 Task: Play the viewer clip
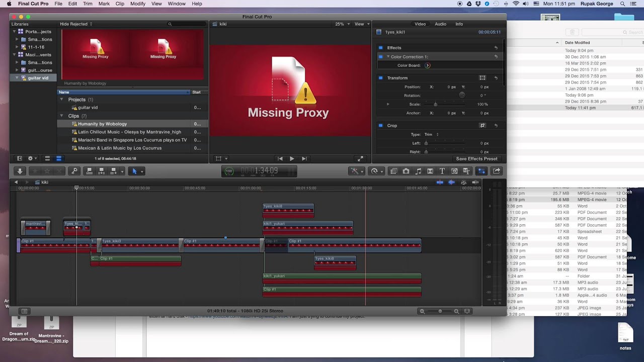[x=292, y=158]
